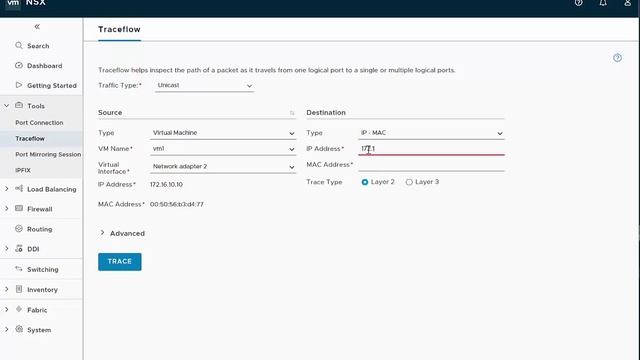Screen dimensions: 640x360
Task: Open Traceflow under Tools
Action: click(x=30, y=138)
